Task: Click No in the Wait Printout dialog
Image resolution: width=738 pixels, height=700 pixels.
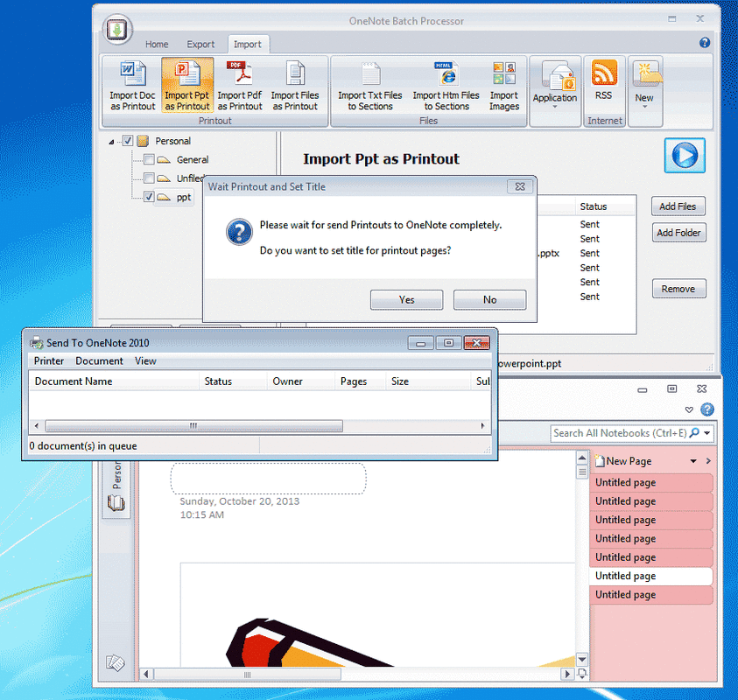Action: (x=489, y=299)
